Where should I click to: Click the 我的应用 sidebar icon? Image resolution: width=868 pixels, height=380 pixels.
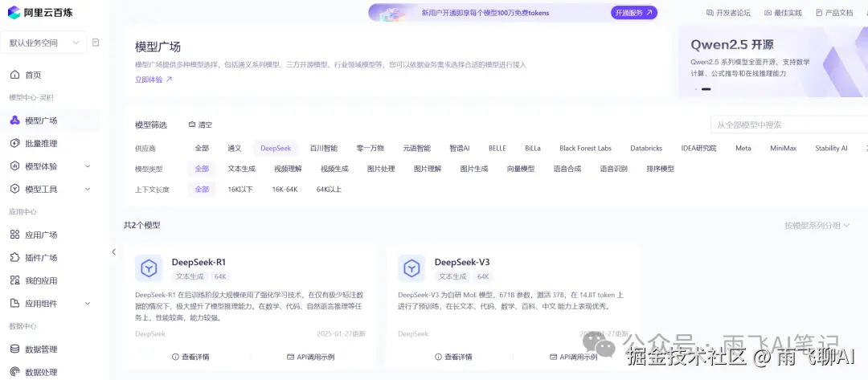point(15,280)
